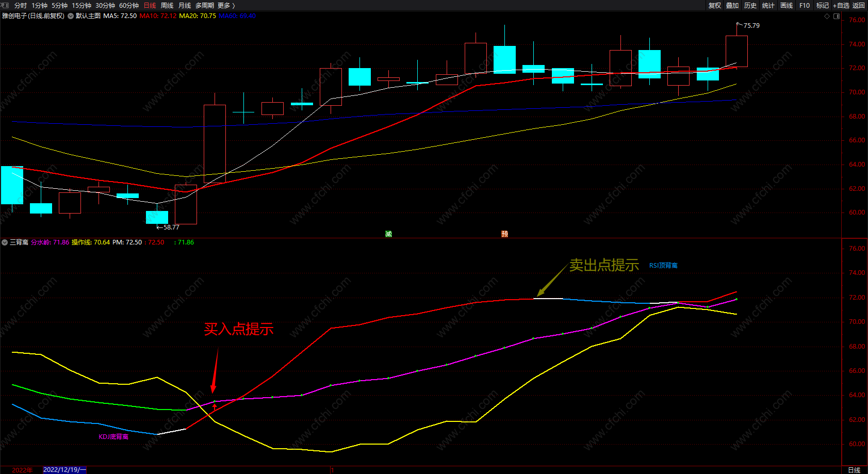Image resolution: width=868 pixels, height=474 pixels.
Task: Click the 操作线: 70.64 value
Action: click(x=91, y=242)
